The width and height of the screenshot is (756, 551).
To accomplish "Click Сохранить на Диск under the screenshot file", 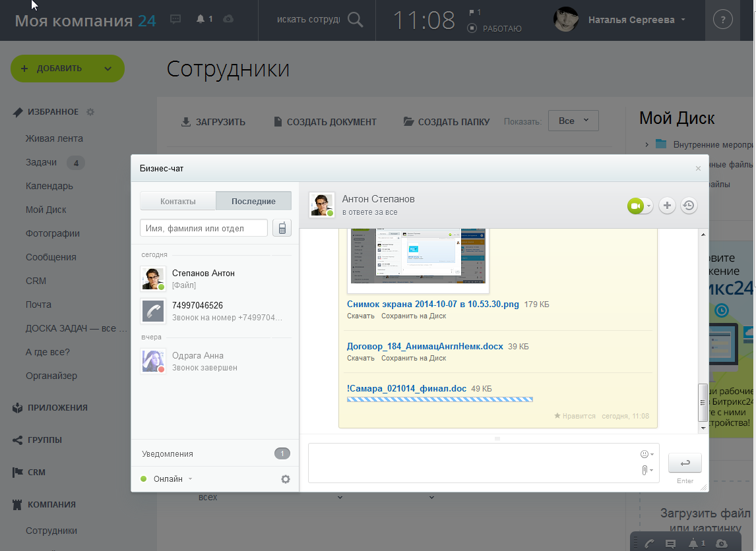I will point(414,316).
